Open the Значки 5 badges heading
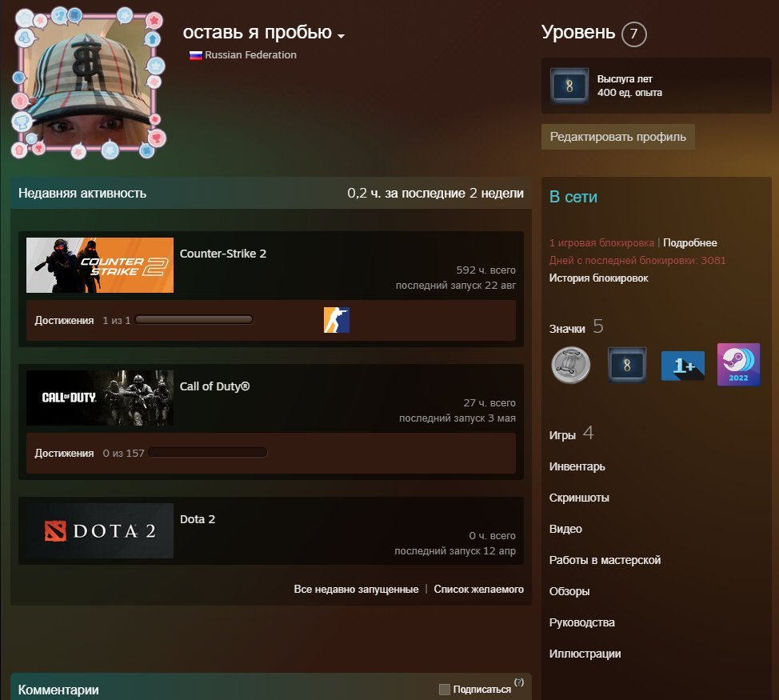The height and width of the screenshot is (700, 779). click(x=576, y=327)
